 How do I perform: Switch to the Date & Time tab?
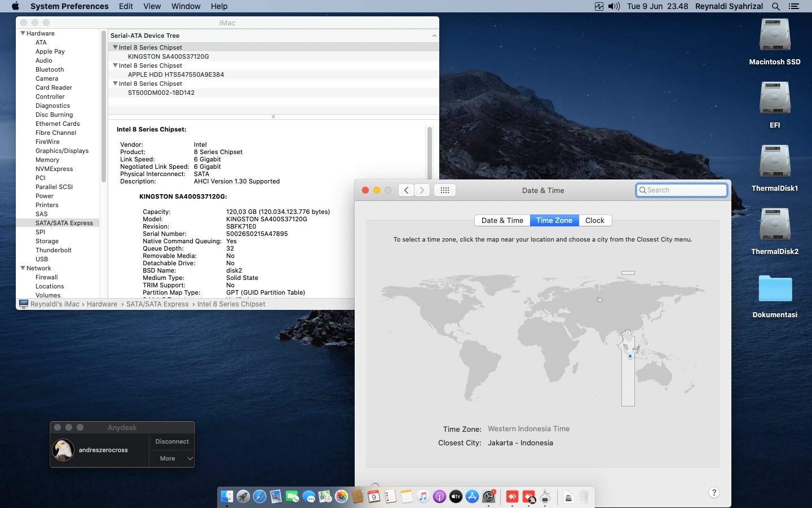pyautogui.click(x=502, y=221)
